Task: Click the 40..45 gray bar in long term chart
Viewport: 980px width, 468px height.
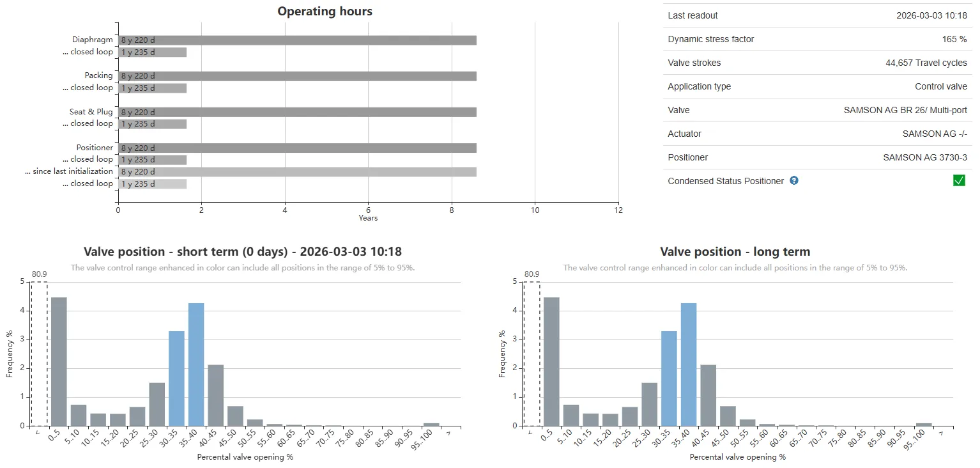Action: point(708,394)
